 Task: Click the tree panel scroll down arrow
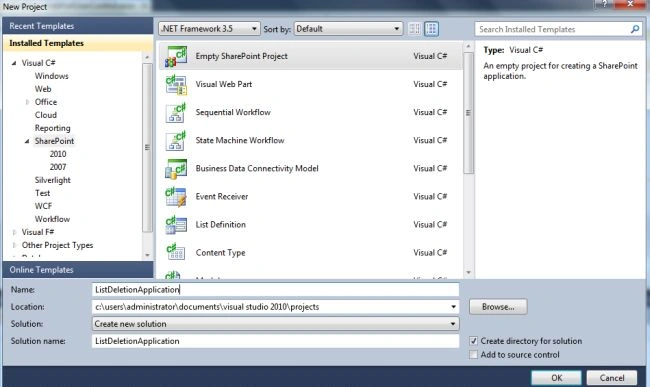(x=147, y=255)
